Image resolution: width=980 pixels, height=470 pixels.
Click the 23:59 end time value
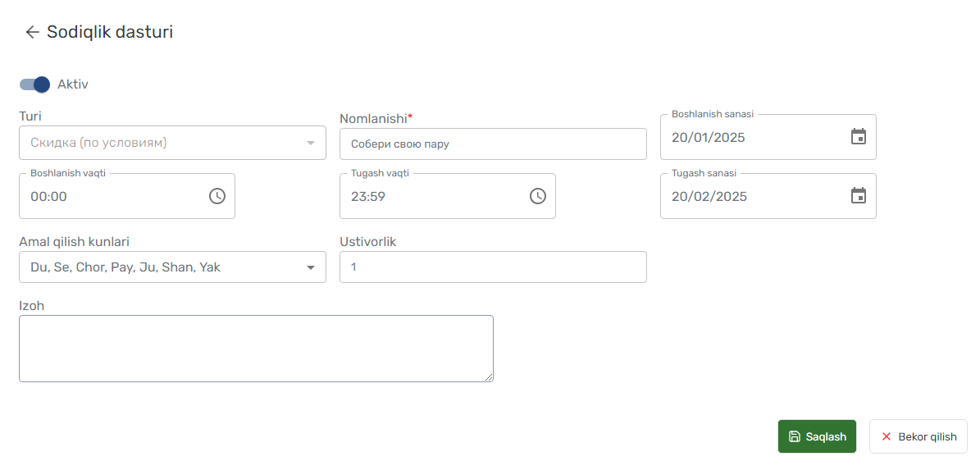368,196
